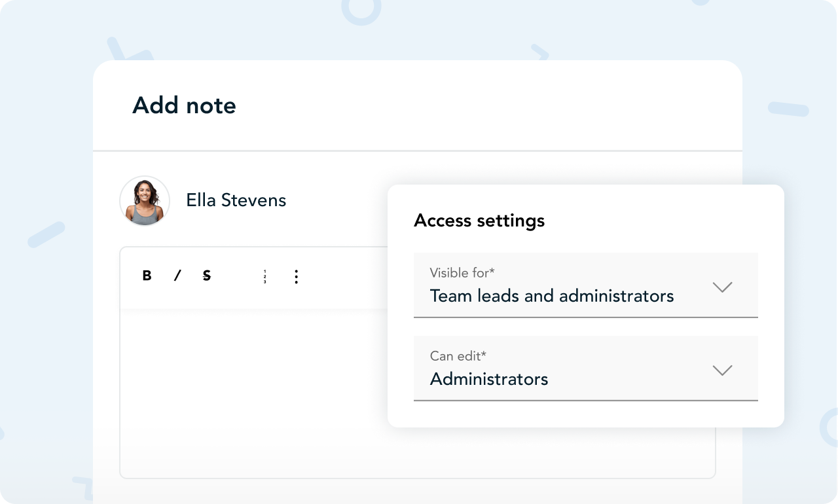The height and width of the screenshot is (504, 838).
Task: Select the Ella Stevens author name
Action: (236, 200)
